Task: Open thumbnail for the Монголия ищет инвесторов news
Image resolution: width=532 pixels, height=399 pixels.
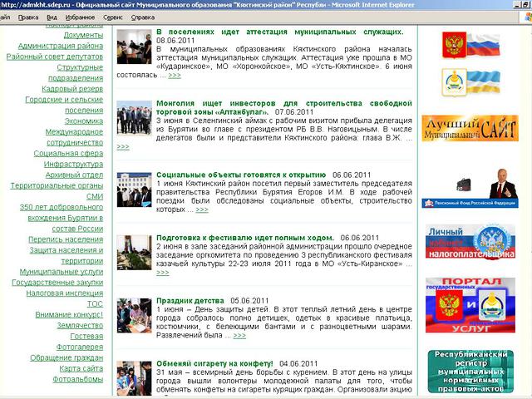Action: pos(135,118)
